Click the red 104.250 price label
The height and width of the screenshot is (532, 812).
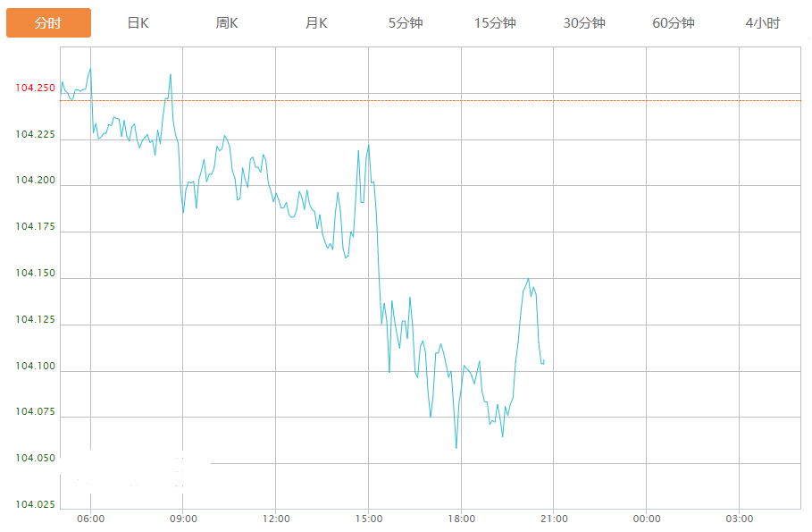[x=35, y=89]
